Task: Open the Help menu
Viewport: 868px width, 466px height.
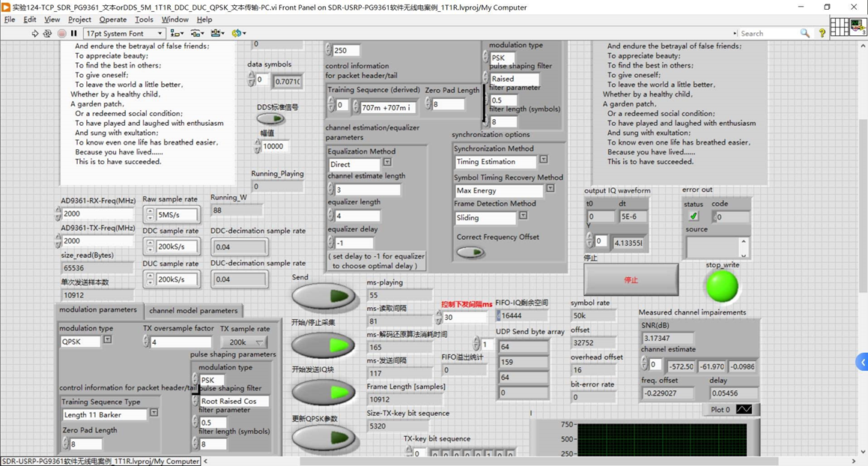Action: pyautogui.click(x=204, y=19)
